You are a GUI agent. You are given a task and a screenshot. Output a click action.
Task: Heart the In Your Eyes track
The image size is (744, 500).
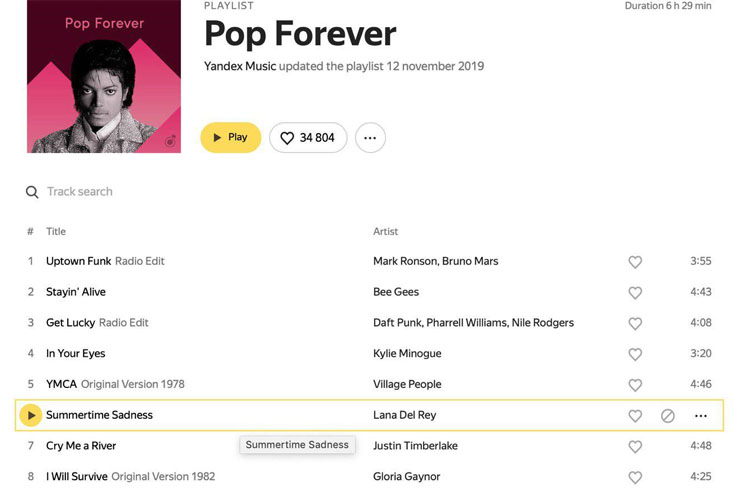point(635,354)
